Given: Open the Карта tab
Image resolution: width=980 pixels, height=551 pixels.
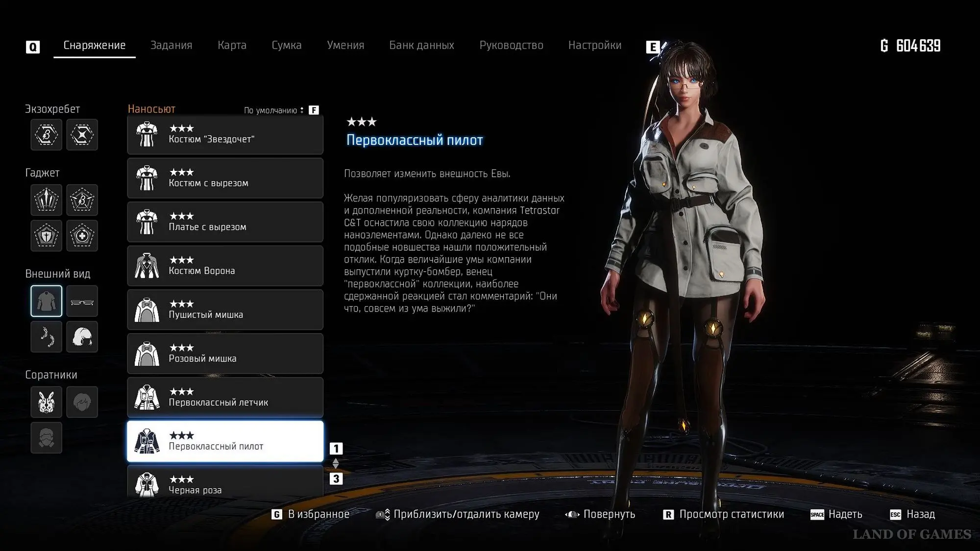Looking at the screenshot, I should pyautogui.click(x=232, y=46).
